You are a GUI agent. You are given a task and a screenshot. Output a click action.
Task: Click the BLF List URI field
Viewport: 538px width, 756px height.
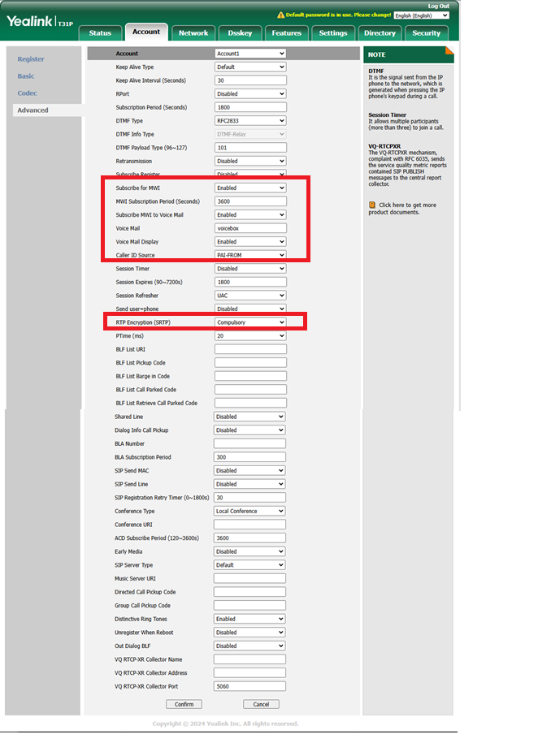[250, 349]
